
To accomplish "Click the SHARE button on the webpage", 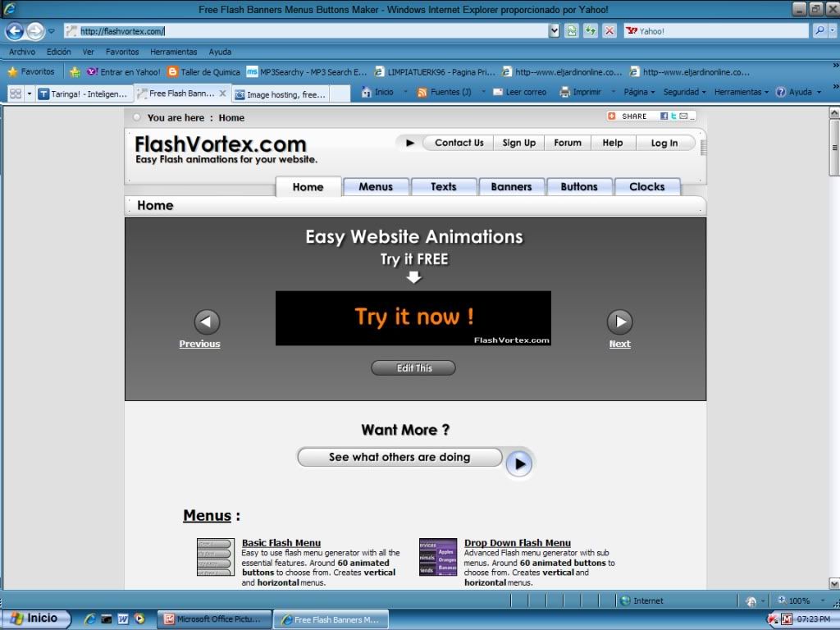I will tap(628, 116).
